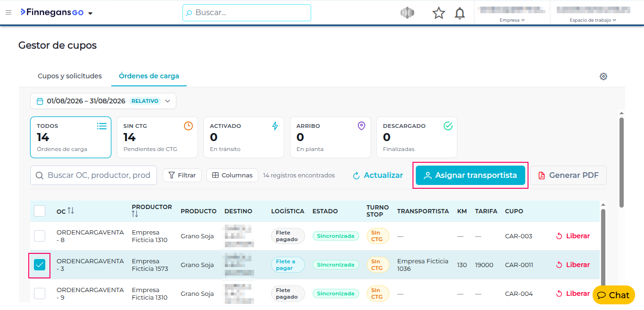Click the clock icon on SIN CTG card
Viewport: 644px width, 310px height.
(188, 126)
